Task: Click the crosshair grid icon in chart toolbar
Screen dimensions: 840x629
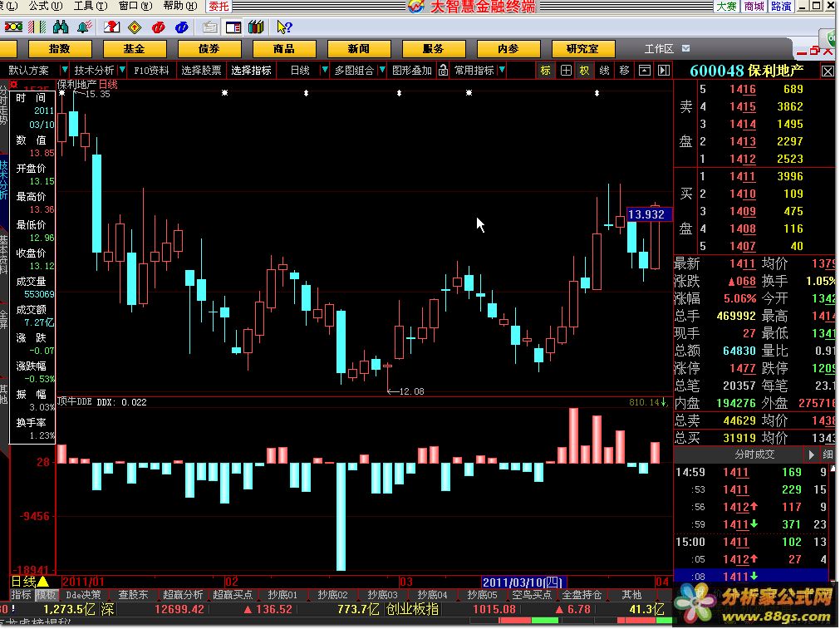Action: point(566,70)
